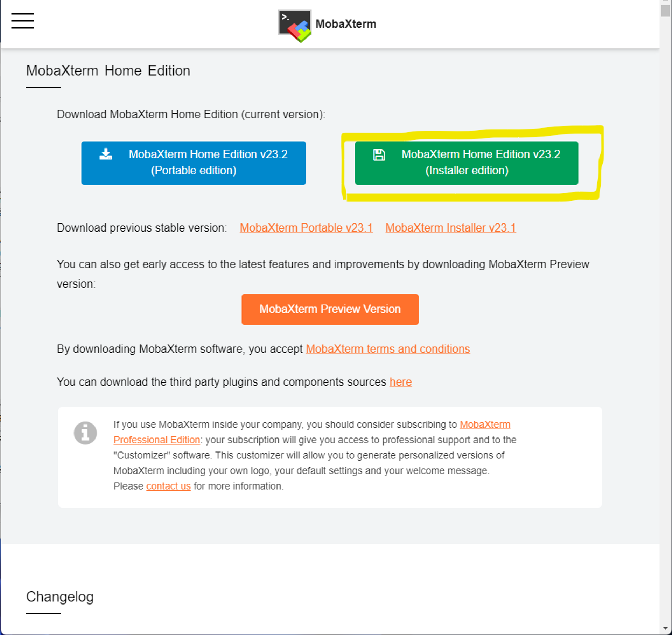Click the MobaXterm logo icon
The width and height of the screenshot is (672, 635).
(x=295, y=26)
